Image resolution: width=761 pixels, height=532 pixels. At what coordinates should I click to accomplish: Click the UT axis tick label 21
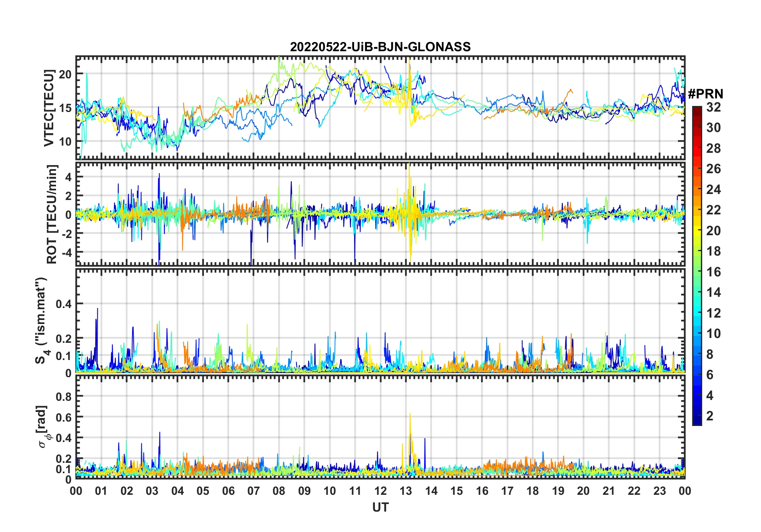tap(609, 491)
